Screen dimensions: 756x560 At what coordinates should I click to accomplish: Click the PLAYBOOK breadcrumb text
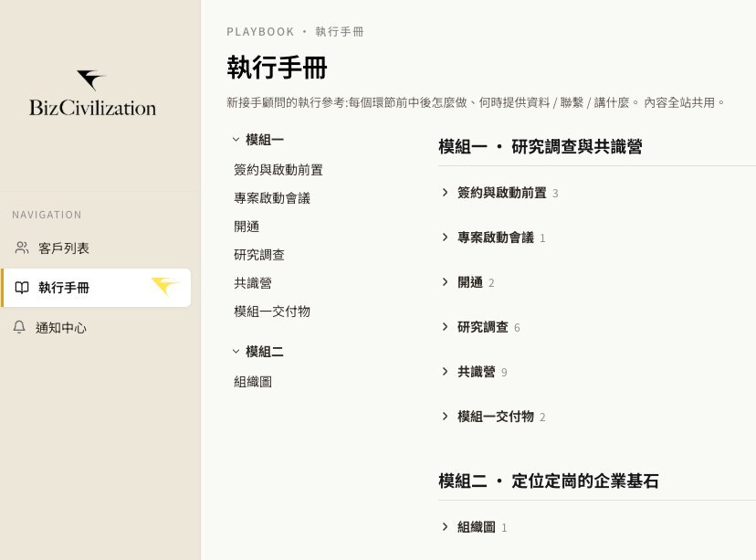tap(260, 32)
